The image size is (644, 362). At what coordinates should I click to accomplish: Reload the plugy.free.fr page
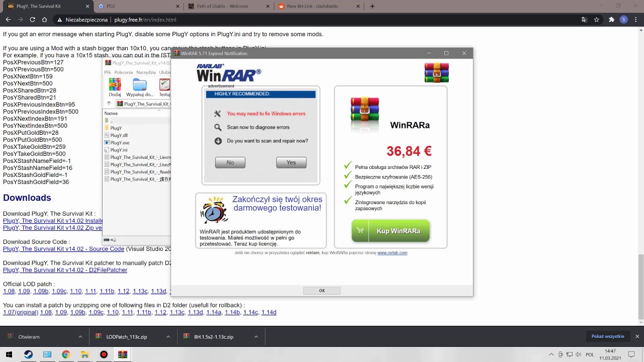pyautogui.click(x=32, y=20)
